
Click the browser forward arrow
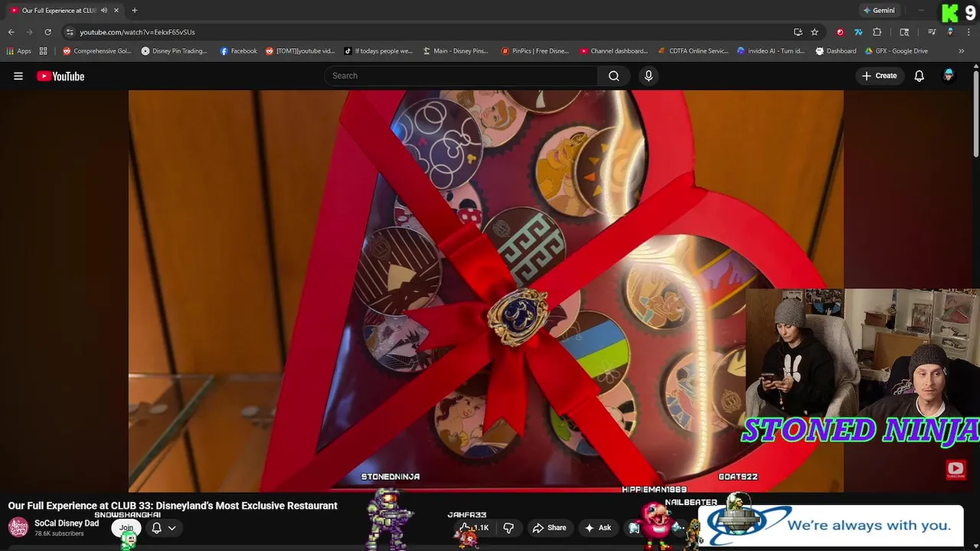[x=30, y=32]
